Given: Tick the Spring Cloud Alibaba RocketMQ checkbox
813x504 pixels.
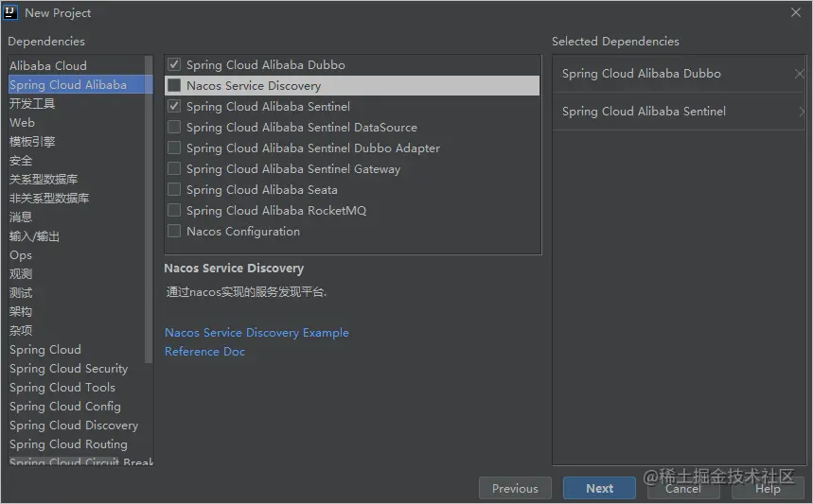Looking at the screenshot, I should pos(174,211).
